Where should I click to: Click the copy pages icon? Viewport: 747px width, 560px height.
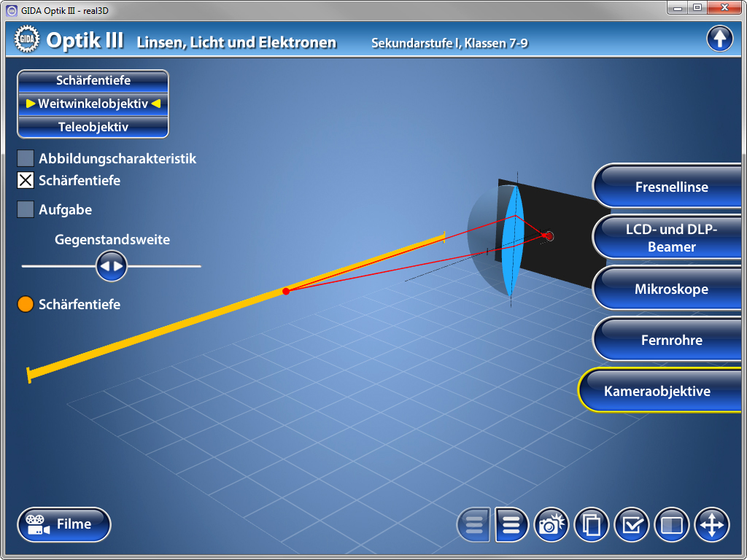tap(592, 525)
